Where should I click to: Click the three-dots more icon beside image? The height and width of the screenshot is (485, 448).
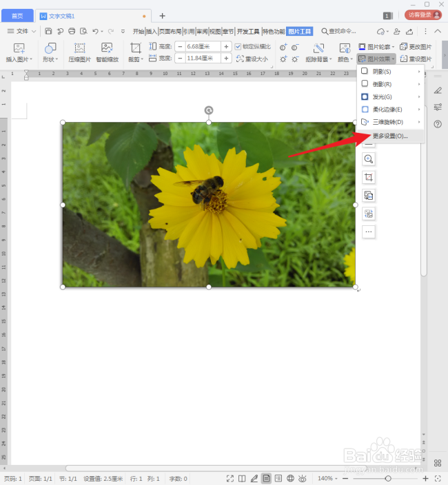click(x=369, y=231)
